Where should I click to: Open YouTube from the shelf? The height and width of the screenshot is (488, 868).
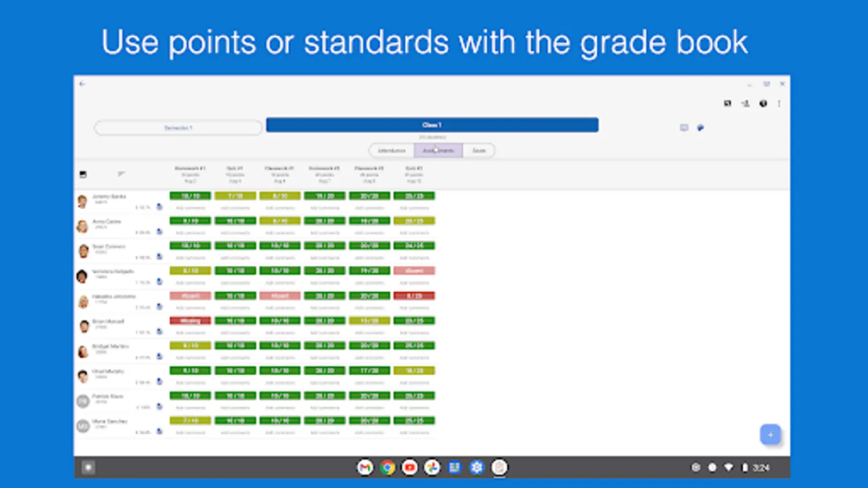[x=410, y=467]
